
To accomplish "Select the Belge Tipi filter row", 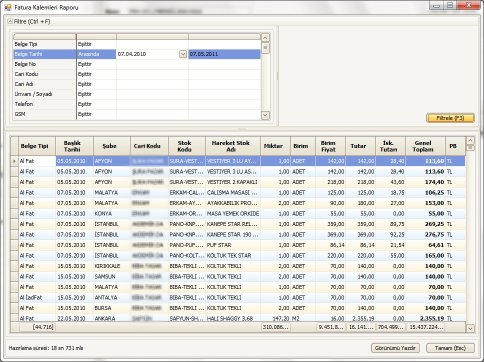I will pyautogui.click(x=137, y=44).
